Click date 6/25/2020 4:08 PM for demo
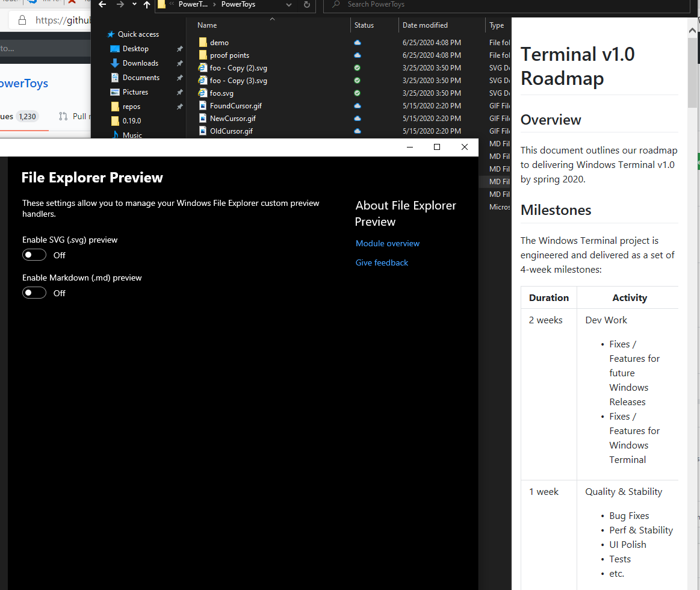 tap(432, 42)
